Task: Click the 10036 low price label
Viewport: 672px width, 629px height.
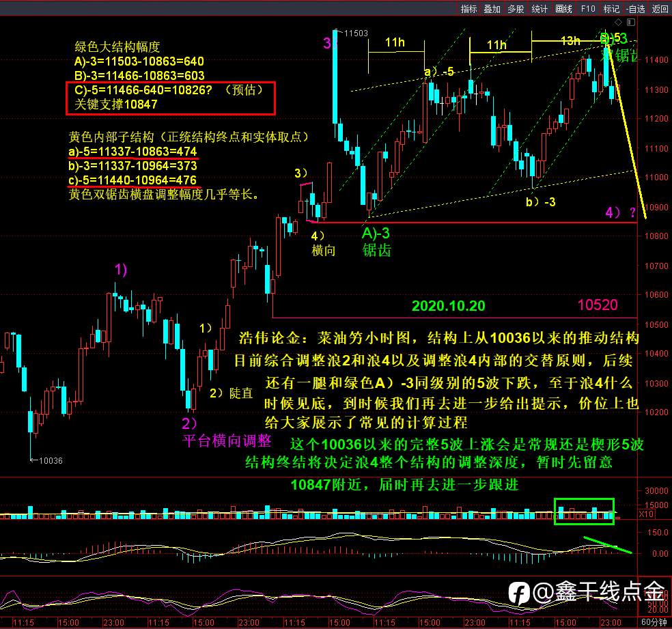Action: click(x=51, y=460)
